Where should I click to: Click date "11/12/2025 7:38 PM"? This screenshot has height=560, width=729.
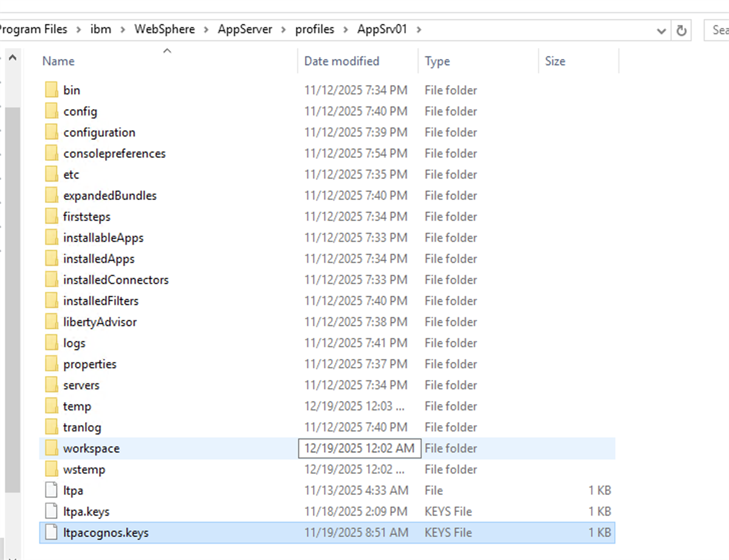pyautogui.click(x=356, y=322)
